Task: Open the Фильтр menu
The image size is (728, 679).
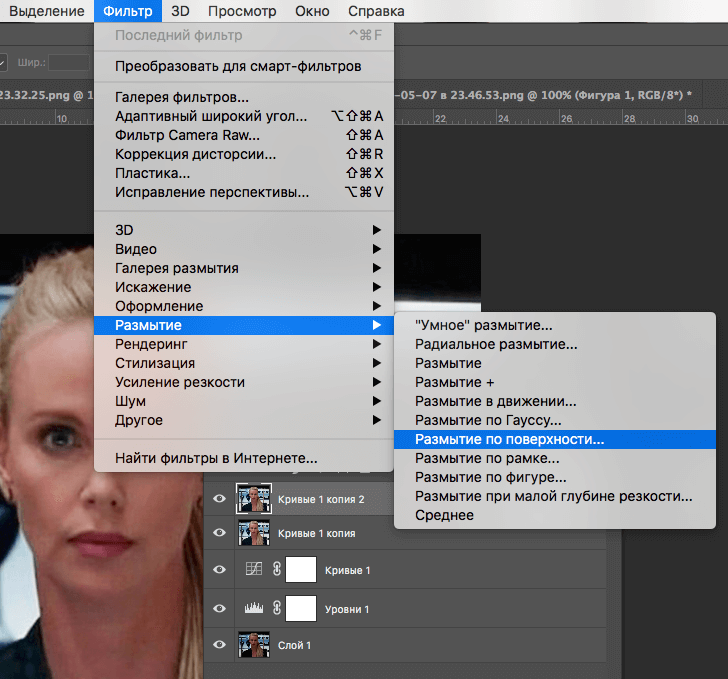Action: [128, 11]
